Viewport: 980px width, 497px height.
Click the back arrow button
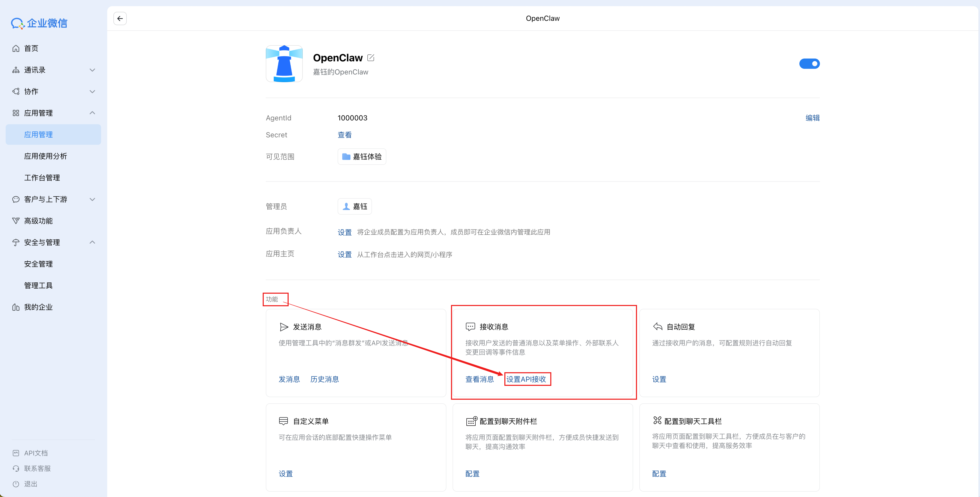120,18
